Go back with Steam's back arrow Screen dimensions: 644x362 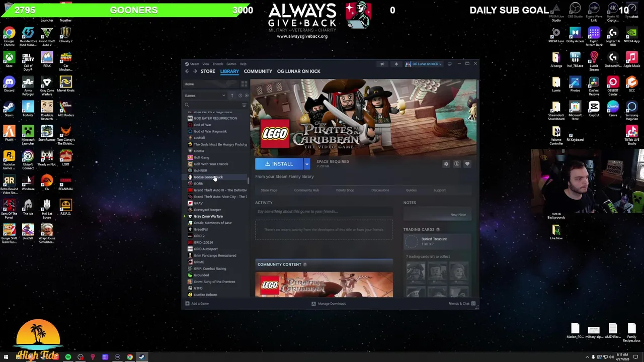pyautogui.click(x=187, y=71)
